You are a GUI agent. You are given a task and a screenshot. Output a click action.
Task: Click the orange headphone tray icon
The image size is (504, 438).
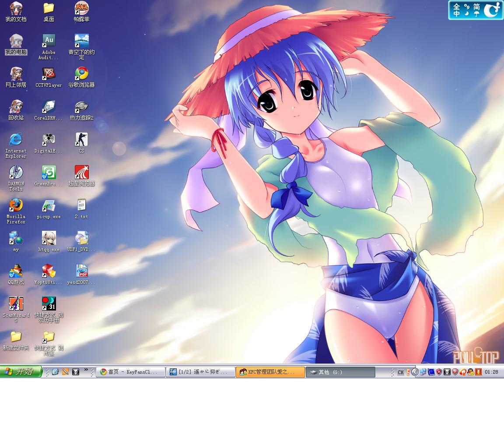[463, 372]
